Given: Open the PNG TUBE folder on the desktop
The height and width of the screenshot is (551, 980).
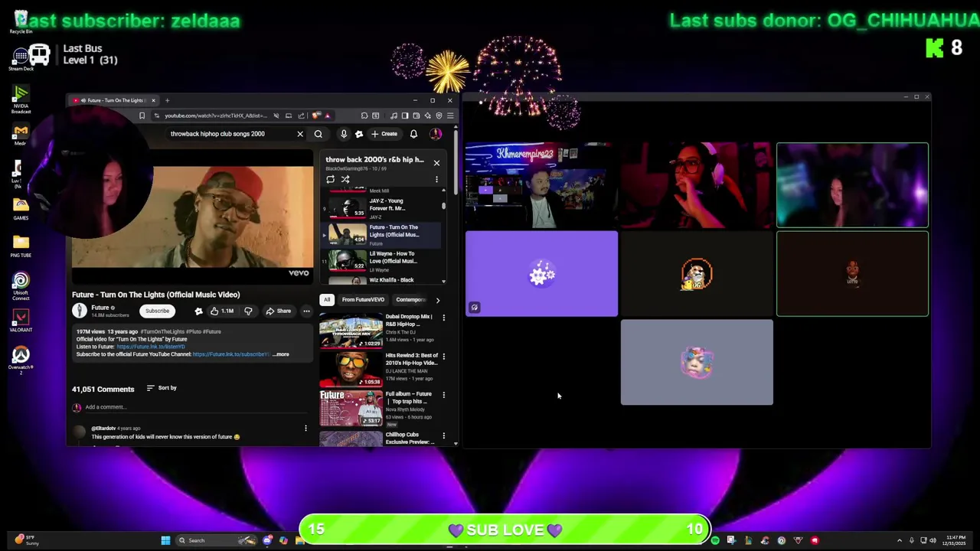Looking at the screenshot, I should 21,246.
